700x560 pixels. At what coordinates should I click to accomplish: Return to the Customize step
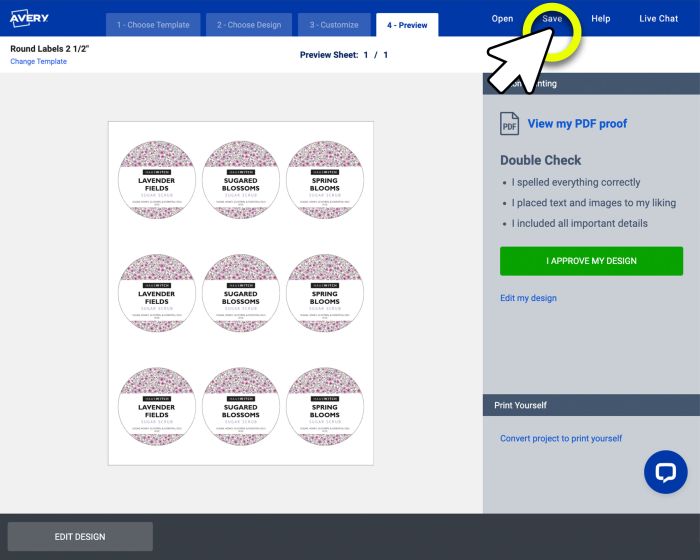point(333,25)
